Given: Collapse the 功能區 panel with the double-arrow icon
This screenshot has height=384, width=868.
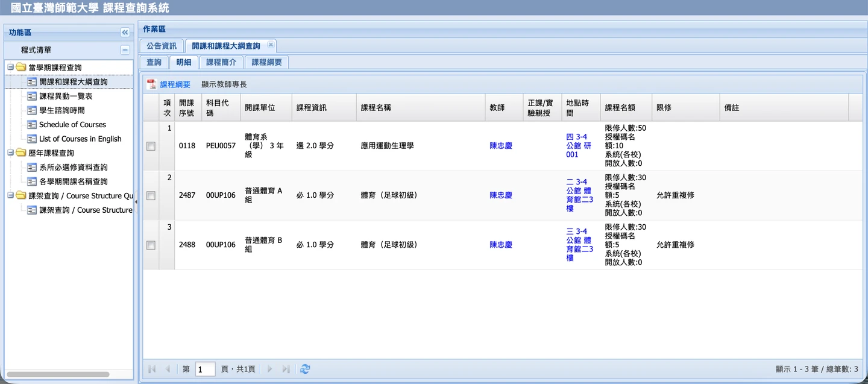Looking at the screenshot, I should coord(125,33).
